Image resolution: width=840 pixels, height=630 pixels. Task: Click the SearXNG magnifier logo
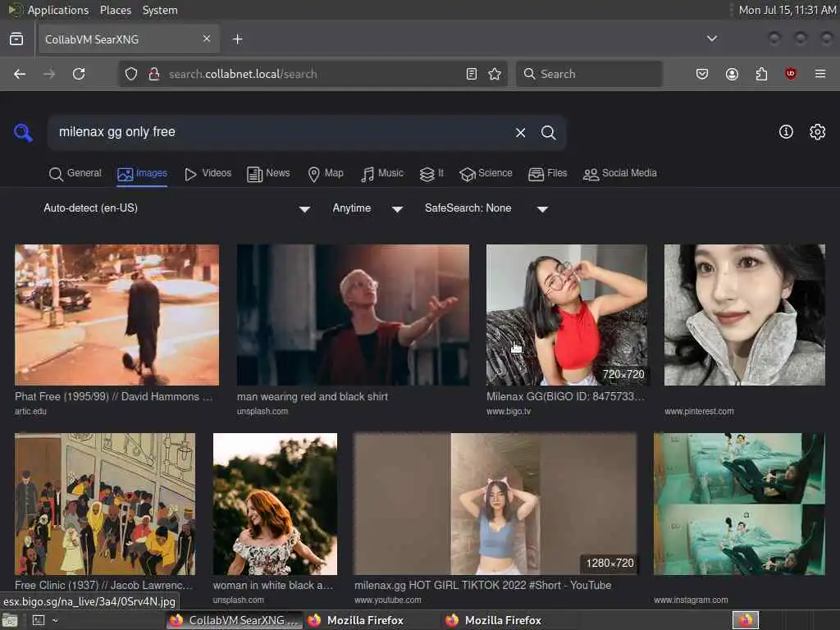23,132
